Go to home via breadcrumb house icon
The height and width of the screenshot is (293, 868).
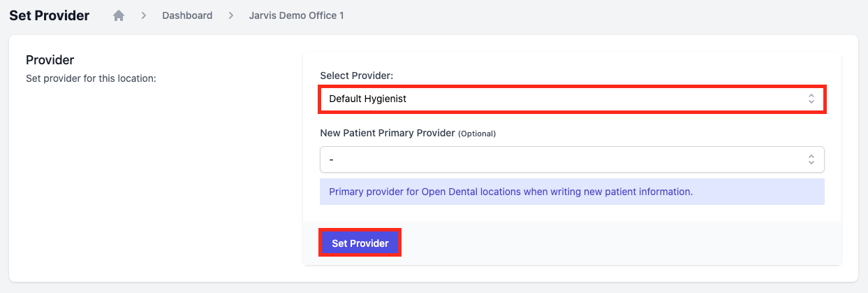[119, 15]
